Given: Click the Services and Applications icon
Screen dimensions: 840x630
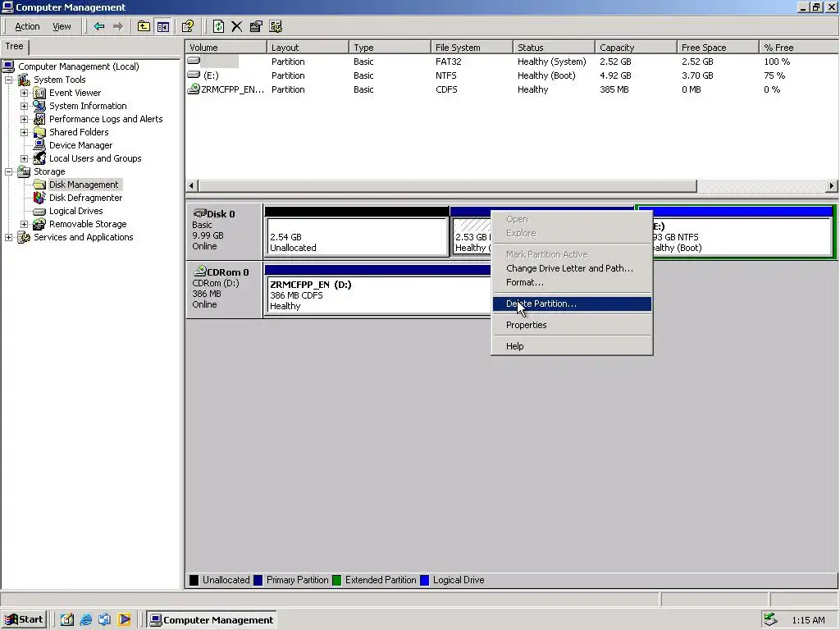Looking at the screenshot, I should (x=24, y=237).
